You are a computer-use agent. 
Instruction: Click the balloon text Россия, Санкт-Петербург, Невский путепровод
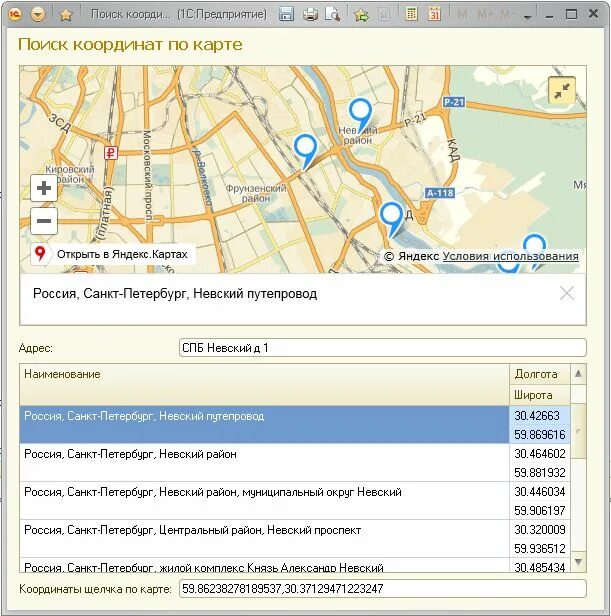pyautogui.click(x=175, y=293)
